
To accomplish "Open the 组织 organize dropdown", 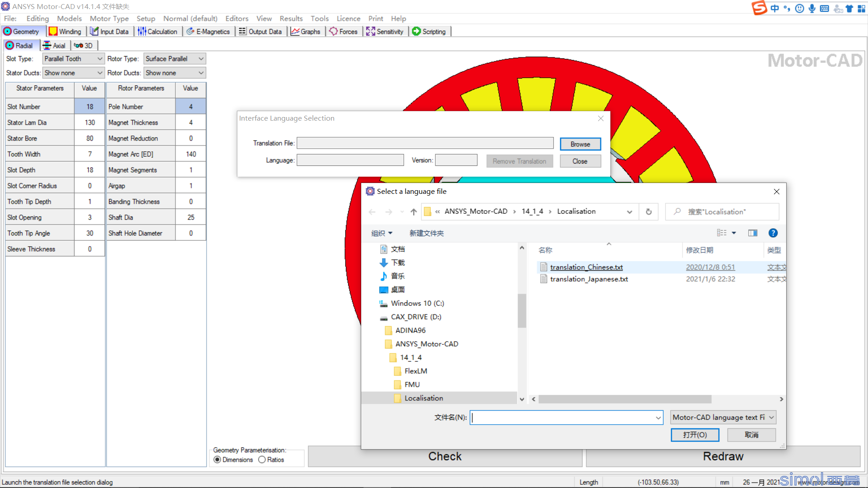I will 382,233.
